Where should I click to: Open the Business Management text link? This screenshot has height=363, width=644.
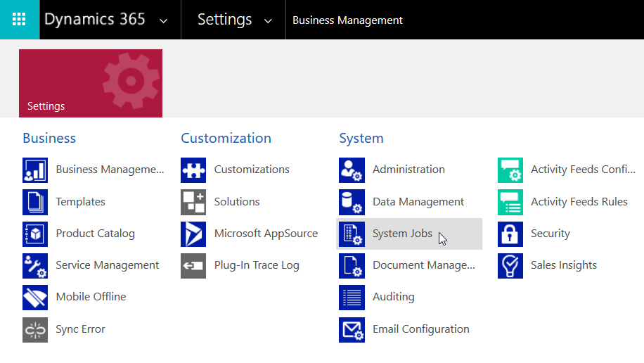point(110,170)
